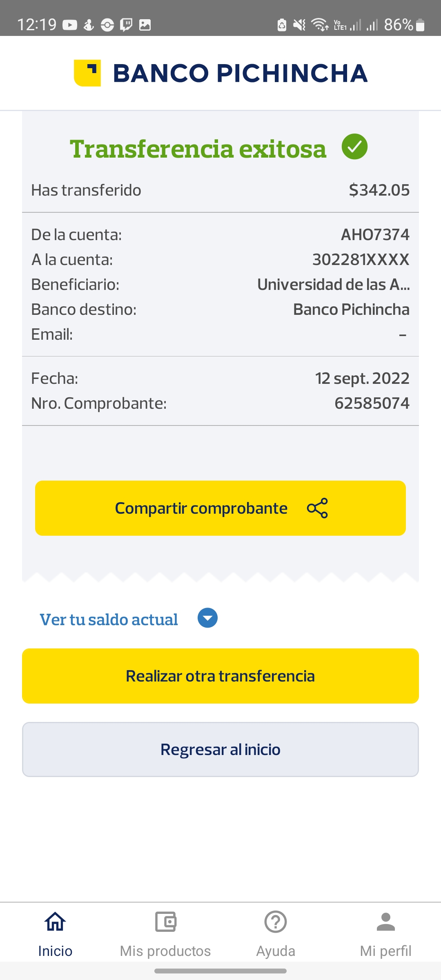The height and width of the screenshot is (980, 441).
Task: Open the Mis productos wallet icon
Action: coord(165,922)
